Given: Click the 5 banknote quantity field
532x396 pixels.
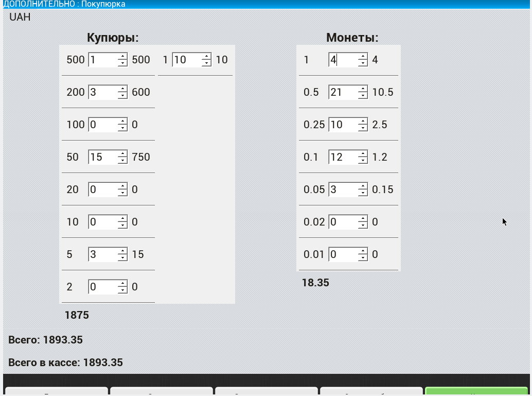Looking at the screenshot, I should coord(103,254).
